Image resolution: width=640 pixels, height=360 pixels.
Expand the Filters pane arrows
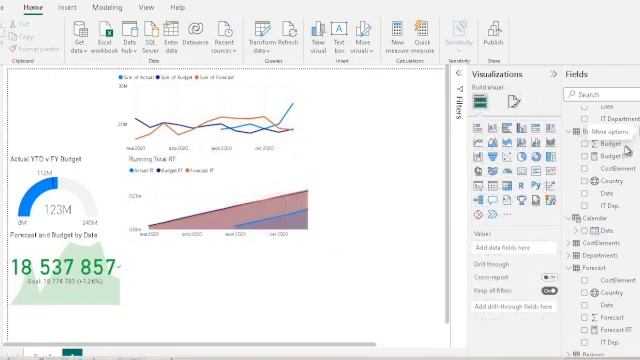click(x=459, y=73)
